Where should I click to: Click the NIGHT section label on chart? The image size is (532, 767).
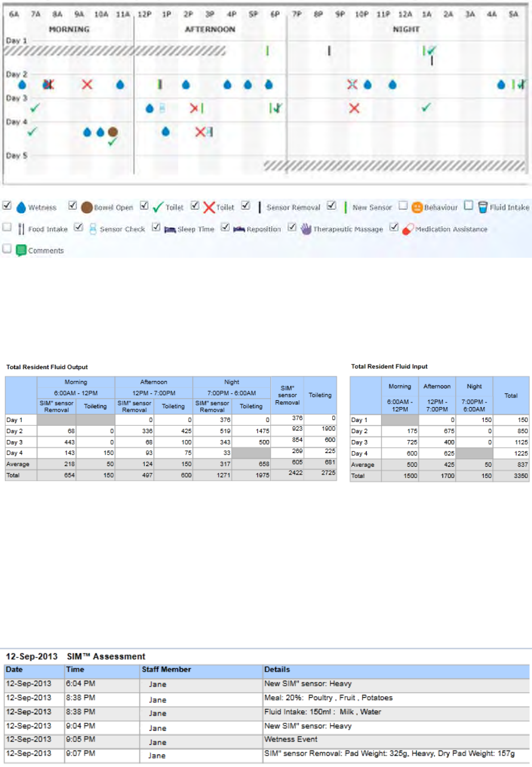(x=407, y=29)
